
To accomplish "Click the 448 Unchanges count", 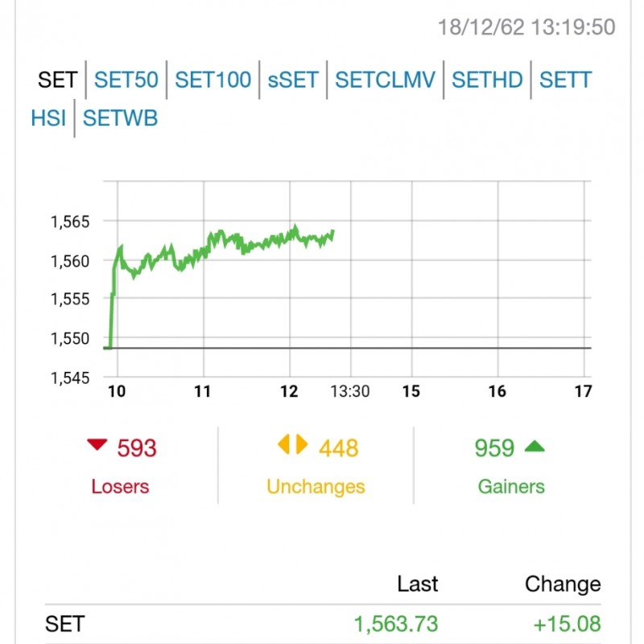I will (338, 448).
